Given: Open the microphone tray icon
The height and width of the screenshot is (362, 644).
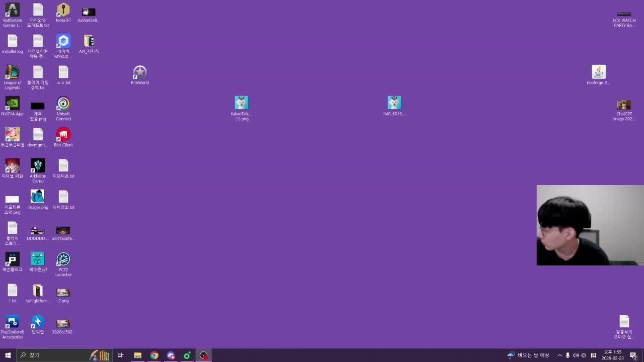Looking at the screenshot, I should (568, 355).
